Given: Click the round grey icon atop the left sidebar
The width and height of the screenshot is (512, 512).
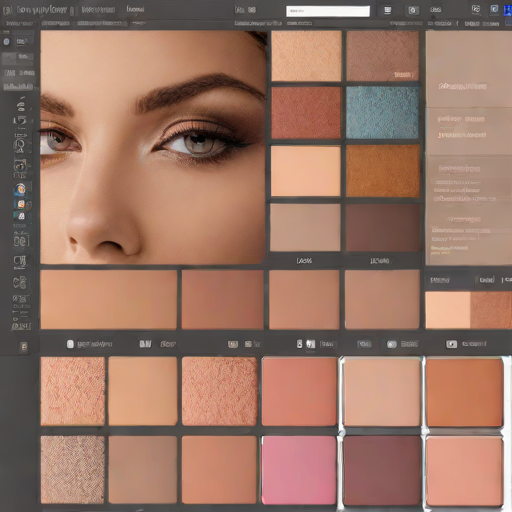Looking at the screenshot, I should [6, 42].
